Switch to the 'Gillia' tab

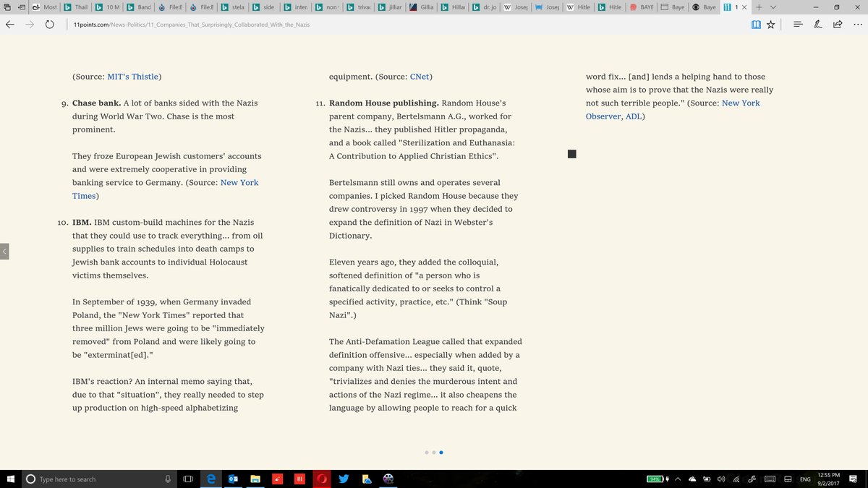(421, 7)
